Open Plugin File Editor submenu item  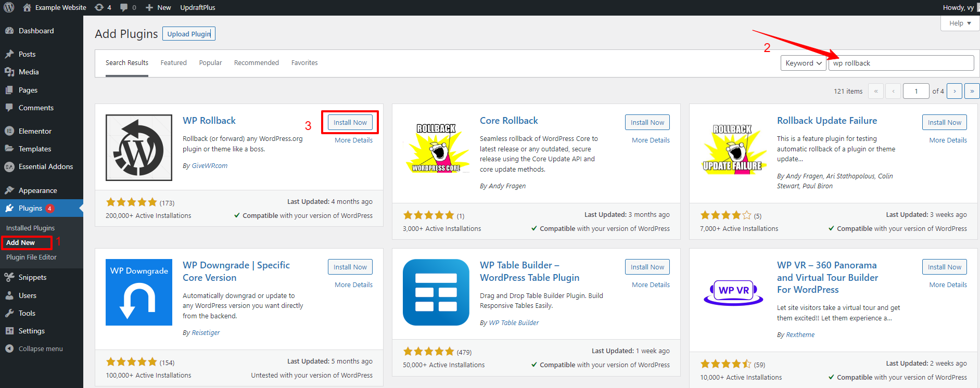coord(31,257)
